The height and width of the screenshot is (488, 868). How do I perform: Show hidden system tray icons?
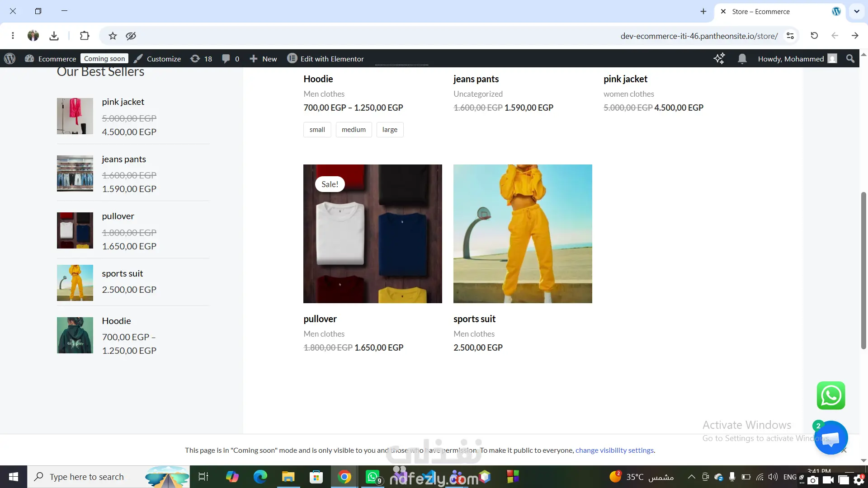click(x=691, y=477)
